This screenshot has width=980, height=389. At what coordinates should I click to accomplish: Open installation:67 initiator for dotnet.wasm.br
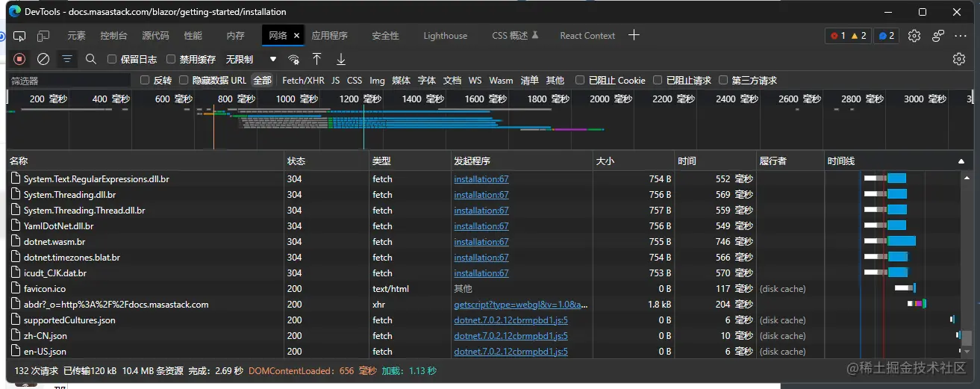point(481,242)
